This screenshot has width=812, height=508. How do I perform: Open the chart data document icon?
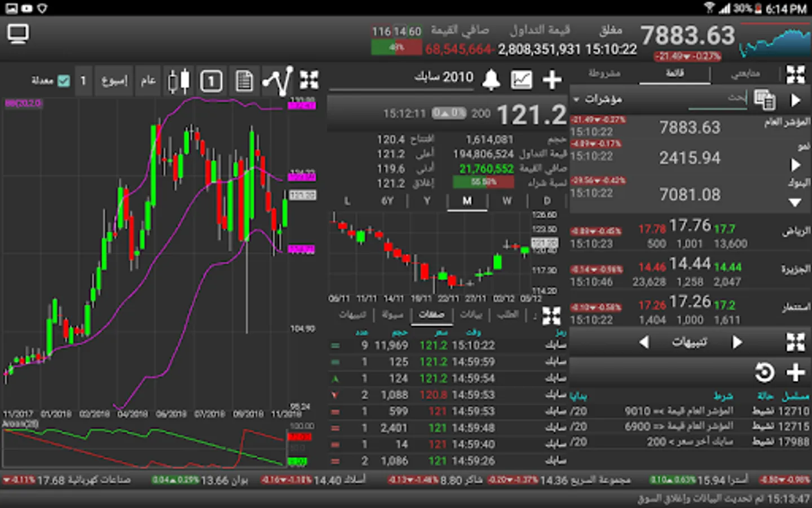point(244,81)
